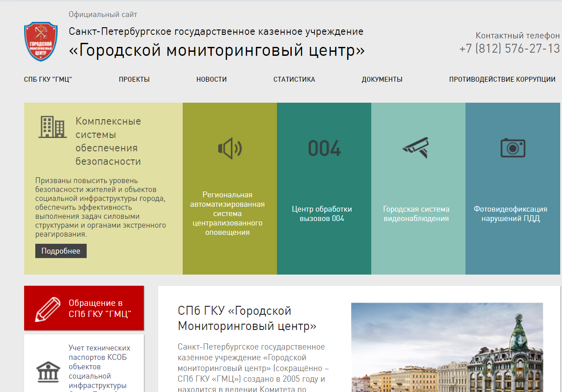Click the building icon beside Комплексные системы
Screen dimensions: 562x392
(x=52, y=127)
